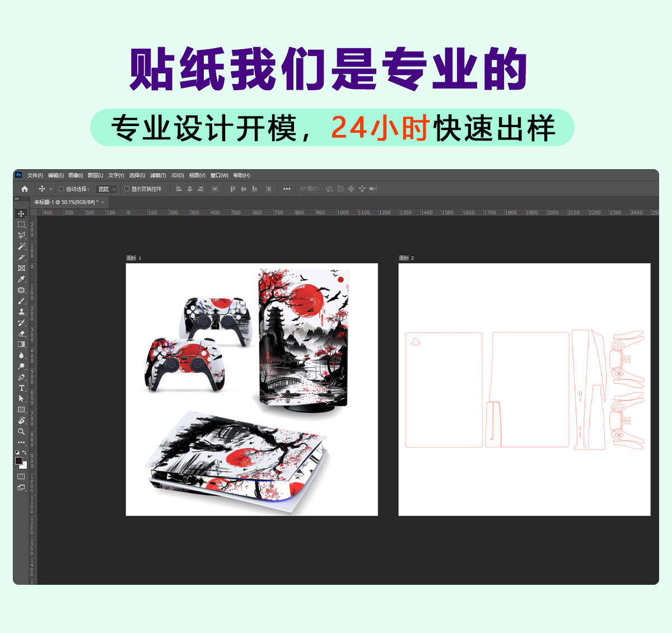Select the Clone Stamp tool
This screenshot has width=672, height=633.
[x=21, y=311]
